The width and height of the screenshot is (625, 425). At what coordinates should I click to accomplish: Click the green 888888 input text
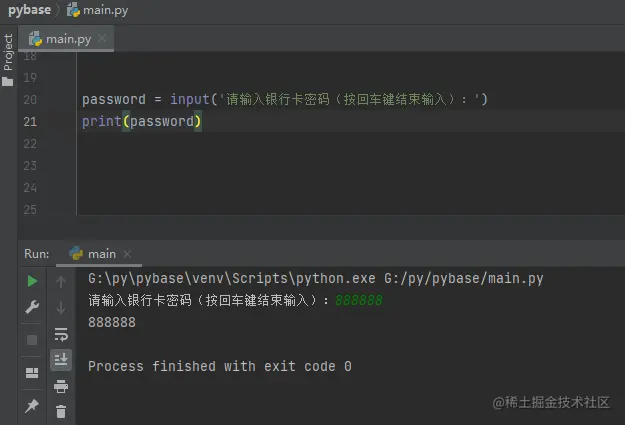pyautogui.click(x=359, y=300)
